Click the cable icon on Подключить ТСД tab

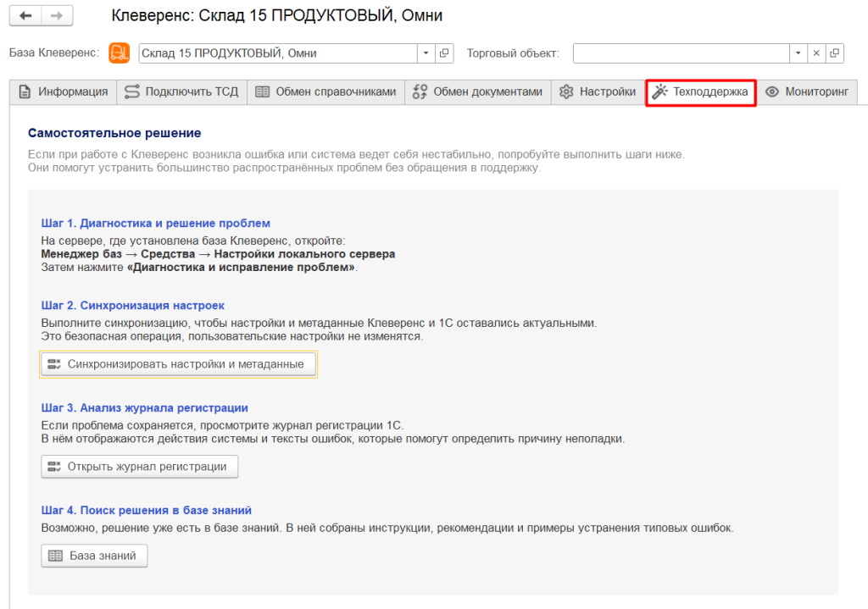click(x=131, y=91)
